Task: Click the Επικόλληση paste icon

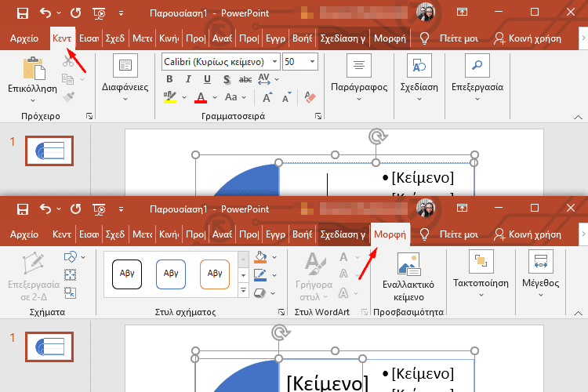Action: (34, 68)
